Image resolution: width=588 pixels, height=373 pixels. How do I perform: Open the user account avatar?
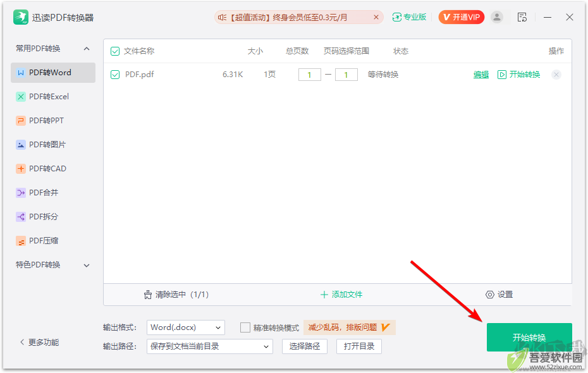497,17
